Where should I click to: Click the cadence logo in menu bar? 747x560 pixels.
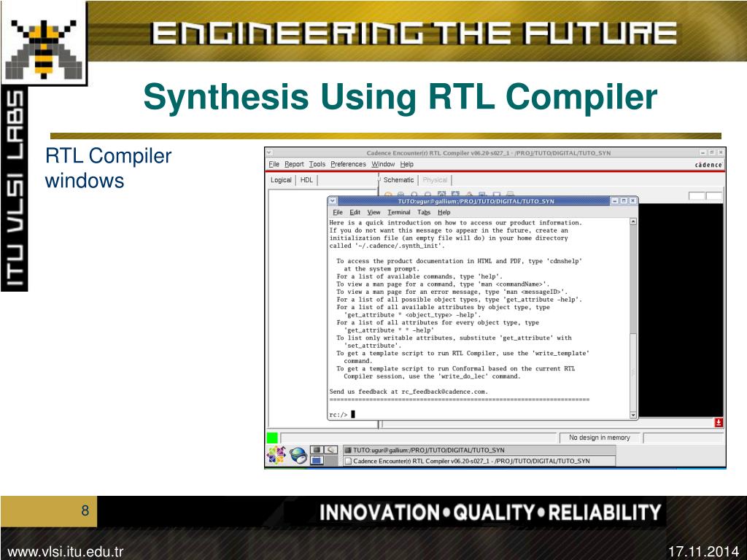coord(708,165)
